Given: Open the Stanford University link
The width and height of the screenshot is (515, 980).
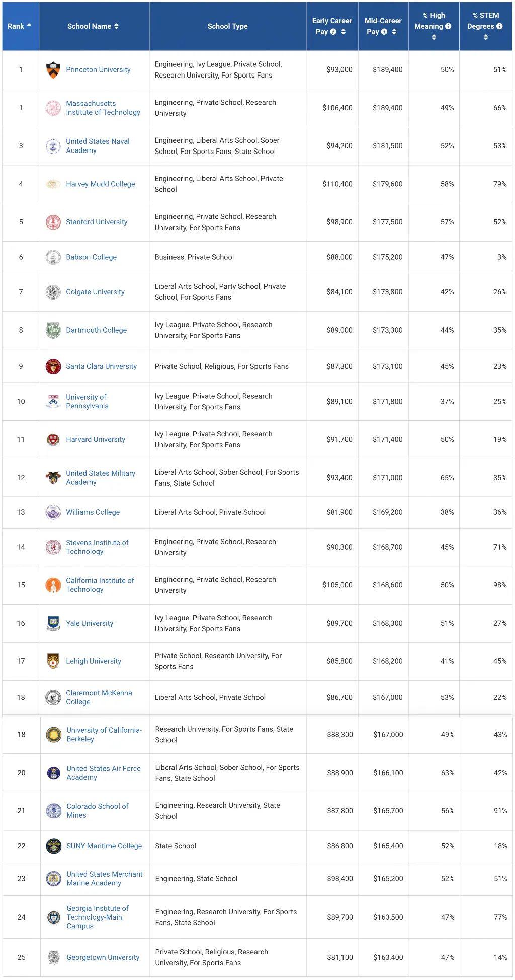Looking at the screenshot, I should [97, 222].
